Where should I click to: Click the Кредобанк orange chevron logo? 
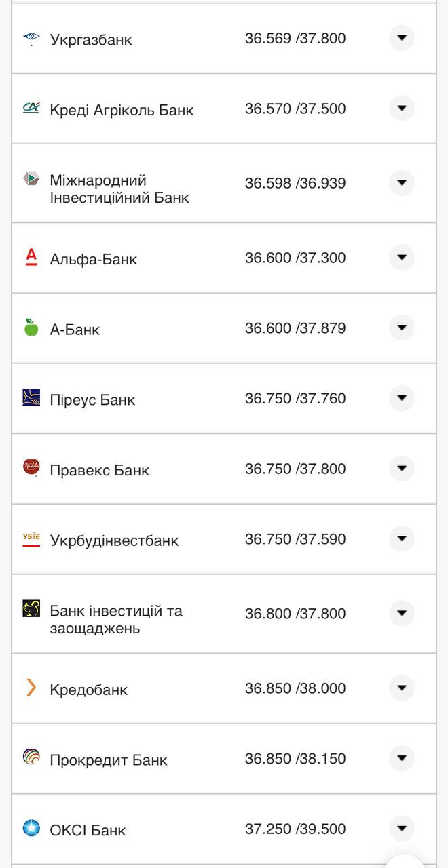click(x=31, y=688)
